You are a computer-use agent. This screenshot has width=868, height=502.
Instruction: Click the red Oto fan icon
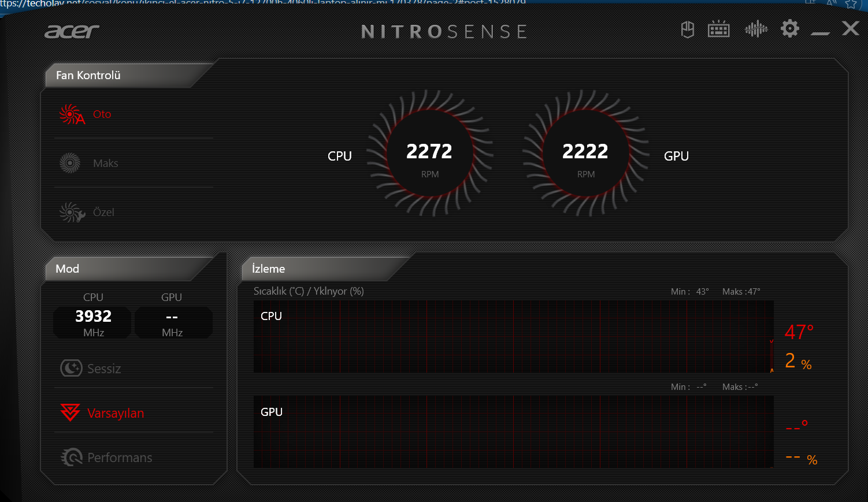(72, 114)
